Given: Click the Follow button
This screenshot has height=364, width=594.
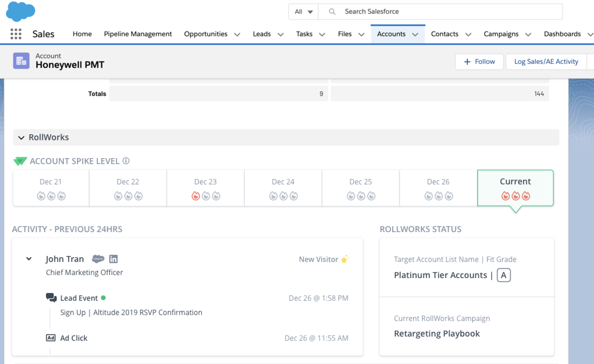Looking at the screenshot, I should 479,62.
